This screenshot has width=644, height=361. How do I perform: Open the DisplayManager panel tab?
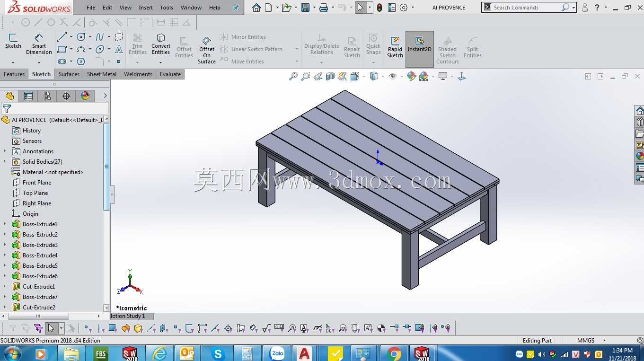click(85, 96)
